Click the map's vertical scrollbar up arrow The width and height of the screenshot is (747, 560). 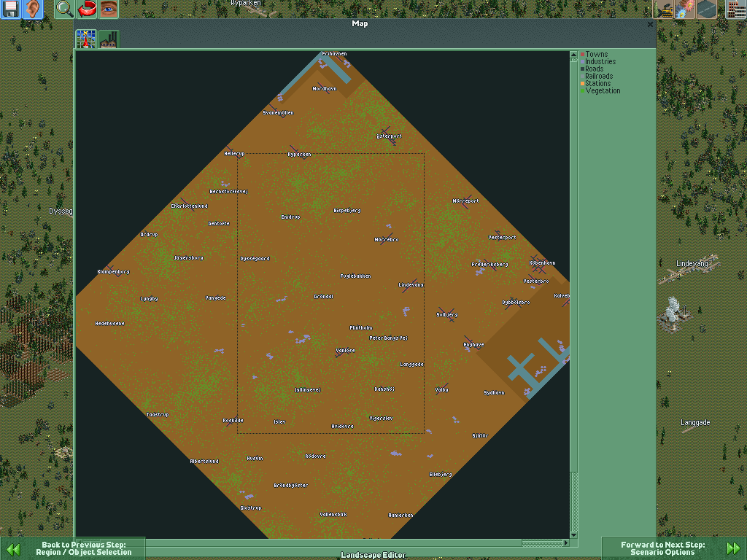[573, 55]
